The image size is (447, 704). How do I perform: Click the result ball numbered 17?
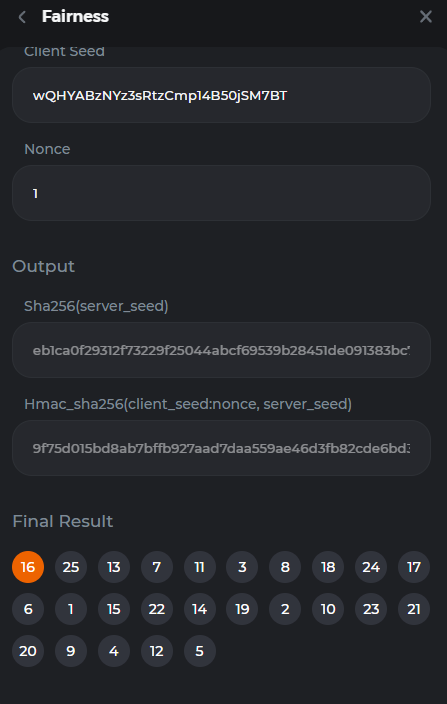[x=414, y=567]
